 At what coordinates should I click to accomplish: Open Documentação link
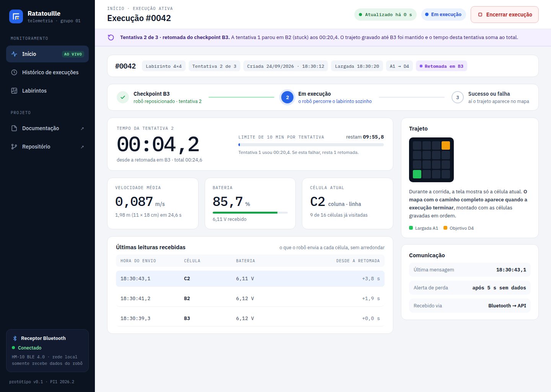47,128
